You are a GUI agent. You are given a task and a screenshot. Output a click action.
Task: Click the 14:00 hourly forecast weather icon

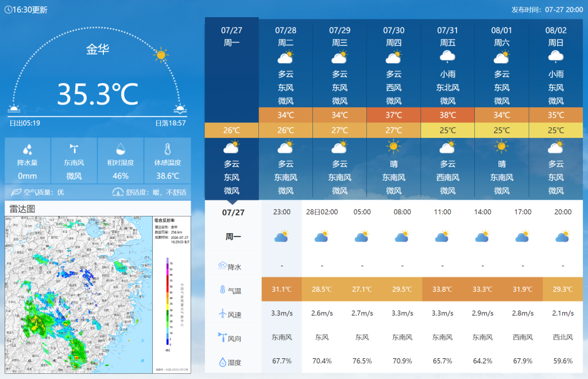tap(482, 236)
